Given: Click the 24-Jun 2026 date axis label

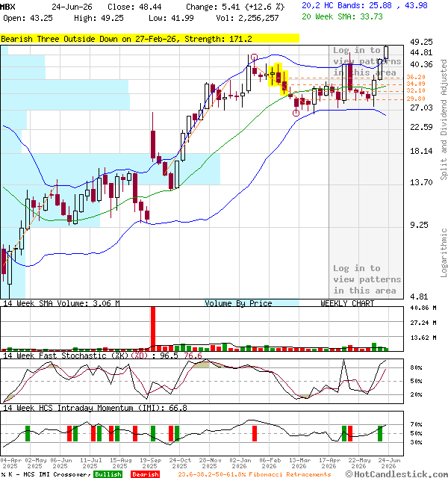Looking at the screenshot, I should tap(389, 463).
